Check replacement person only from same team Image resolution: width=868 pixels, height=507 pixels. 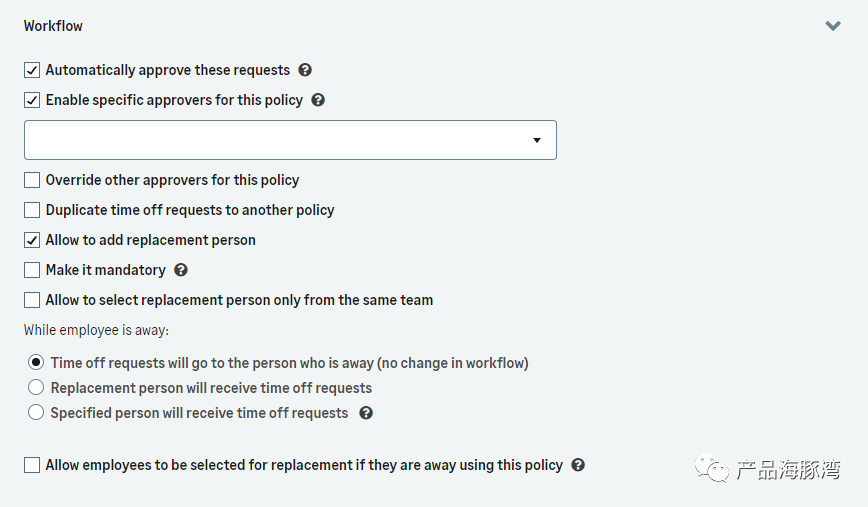click(32, 300)
